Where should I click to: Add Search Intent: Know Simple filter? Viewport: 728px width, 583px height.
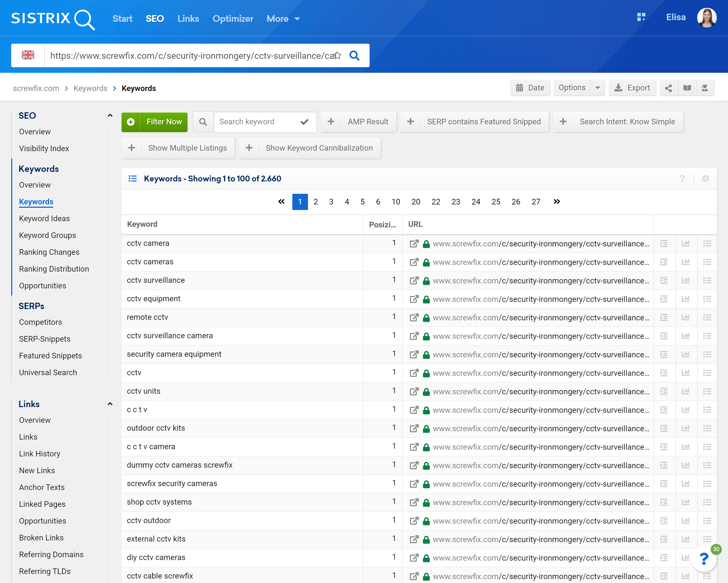618,122
